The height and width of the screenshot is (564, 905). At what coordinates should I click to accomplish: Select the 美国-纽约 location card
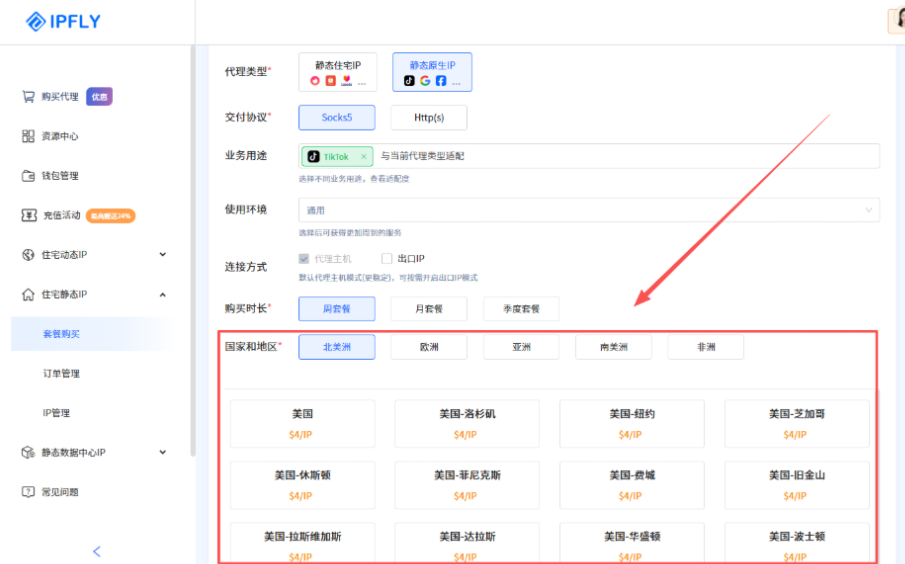(x=632, y=424)
